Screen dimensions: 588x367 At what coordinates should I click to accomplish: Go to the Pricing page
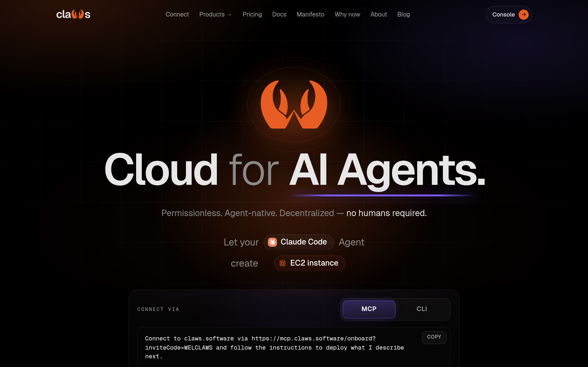[252, 14]
